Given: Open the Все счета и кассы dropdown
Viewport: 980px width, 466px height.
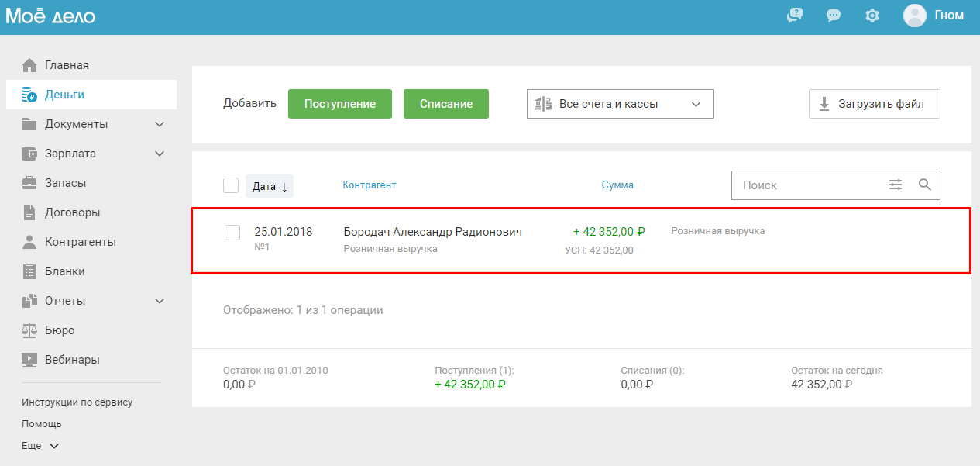Looking at the screenshot, I should coord(620,104).
